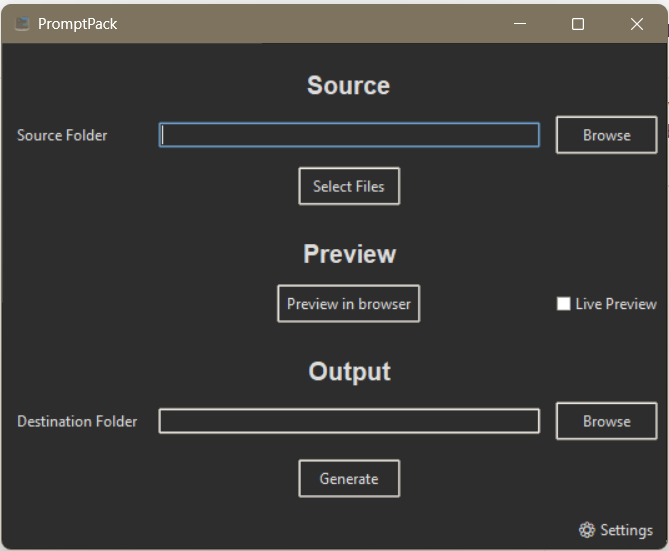Focus the Source Folder input field
The height and width of the screenshot is (551, 669).
pos(349,135)
